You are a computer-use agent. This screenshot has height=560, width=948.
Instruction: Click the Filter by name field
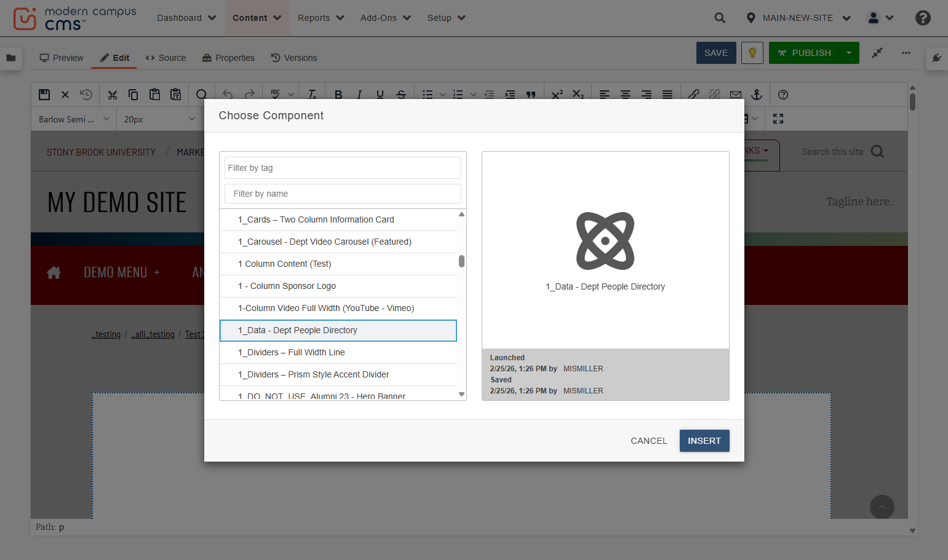[x=343, y=194]
